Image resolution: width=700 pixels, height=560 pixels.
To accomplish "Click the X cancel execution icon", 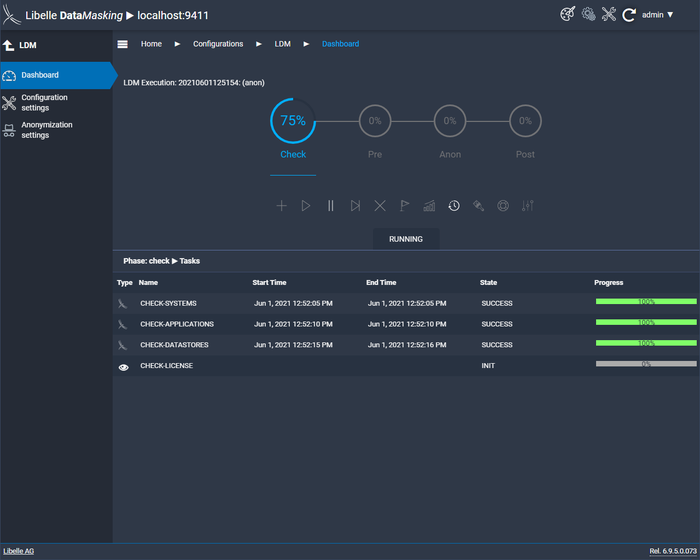I will point(380,206).
